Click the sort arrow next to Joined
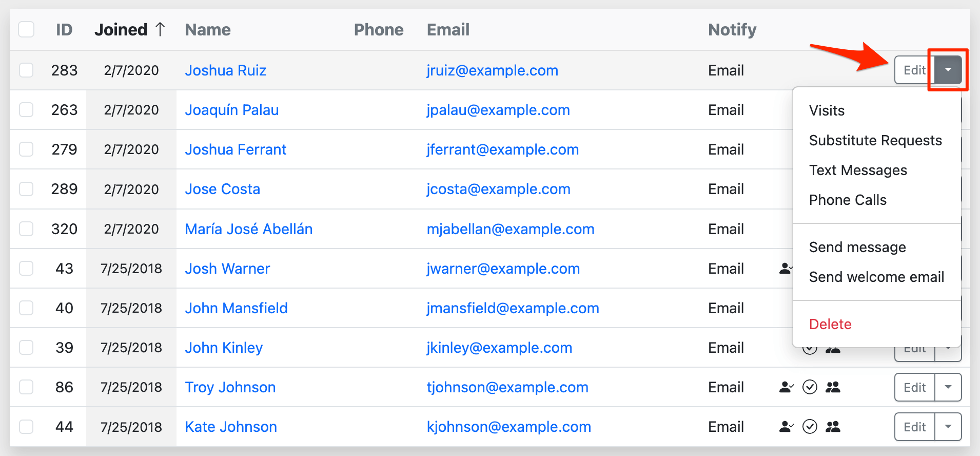 (x=160, y=30)
